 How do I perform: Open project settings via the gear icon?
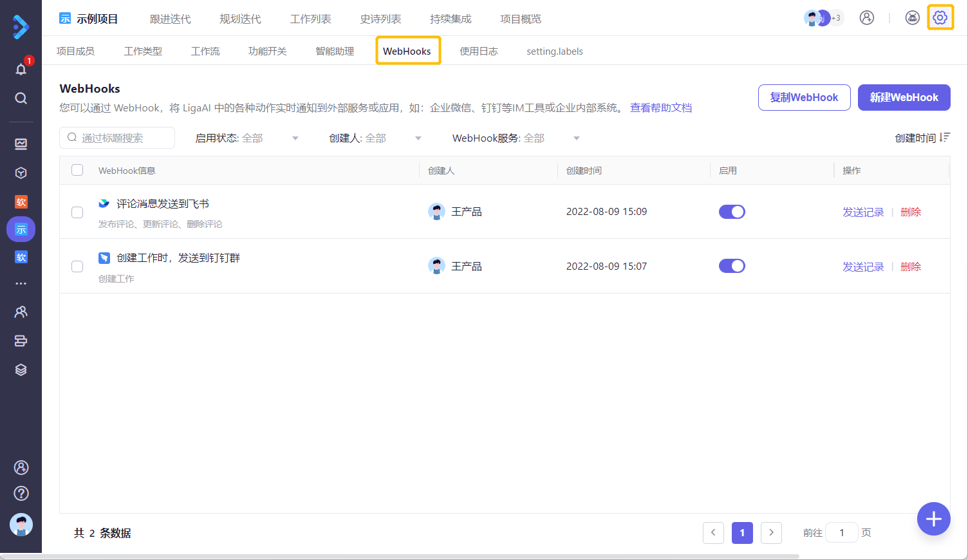pyautogui.click(x=940, y=17)
